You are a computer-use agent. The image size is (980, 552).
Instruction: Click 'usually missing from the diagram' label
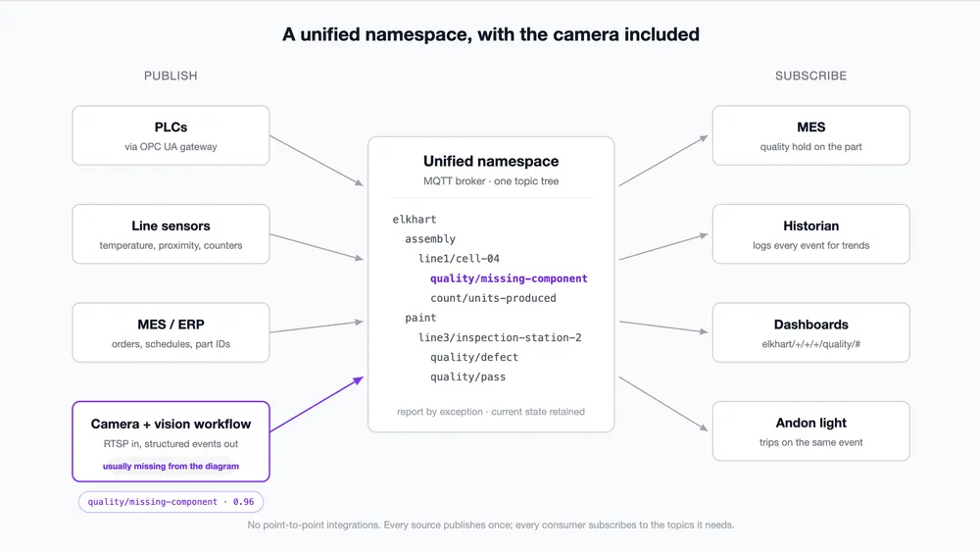(x=171, y=467)
